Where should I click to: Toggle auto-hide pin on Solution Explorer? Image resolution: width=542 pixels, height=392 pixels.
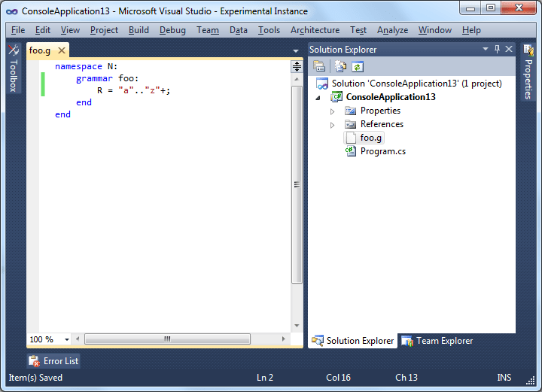[x=497, y=49]
